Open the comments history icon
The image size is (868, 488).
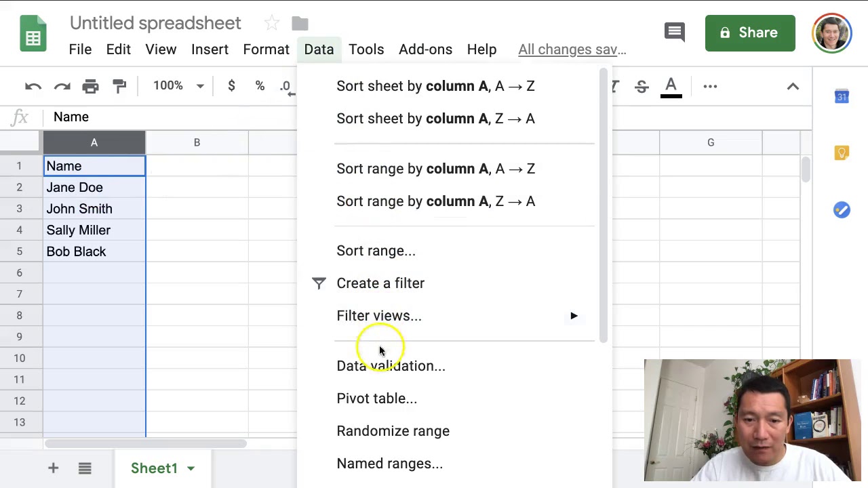point(674,32)
